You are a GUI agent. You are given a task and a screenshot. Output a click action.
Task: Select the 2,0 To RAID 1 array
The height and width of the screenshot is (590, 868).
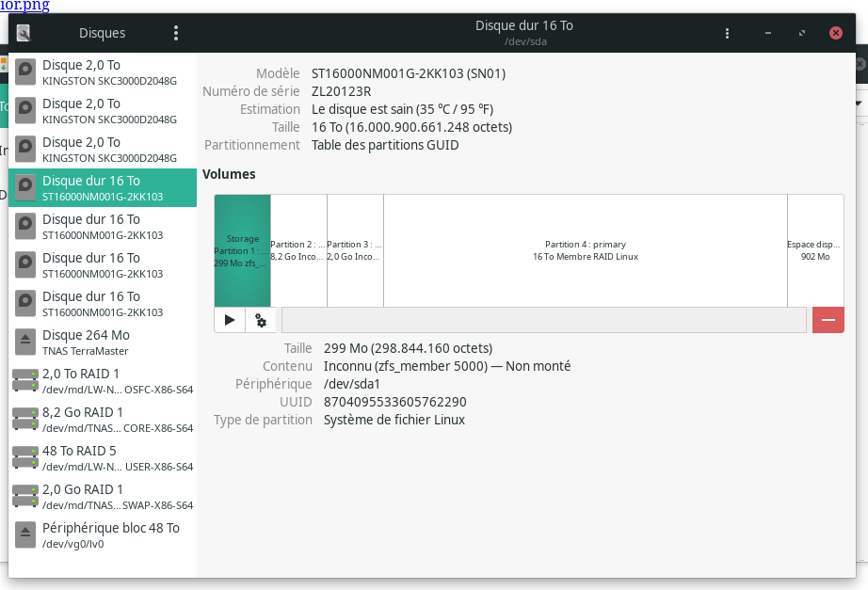coord(102,381)
